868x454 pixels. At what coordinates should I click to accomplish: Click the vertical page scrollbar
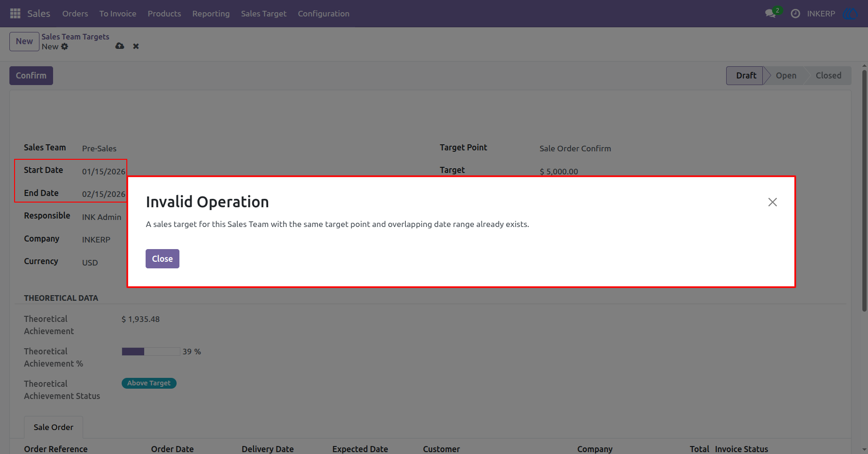[x=864, y=190]
